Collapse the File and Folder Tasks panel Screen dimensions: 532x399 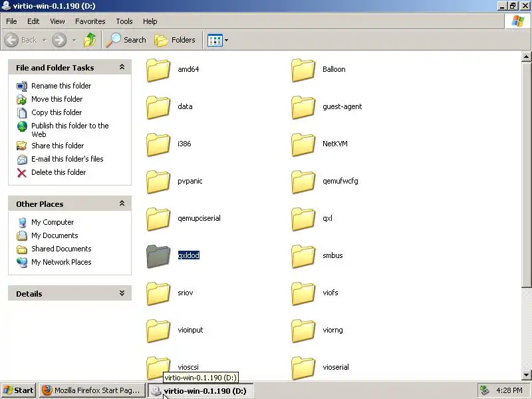tap(122, 67)
